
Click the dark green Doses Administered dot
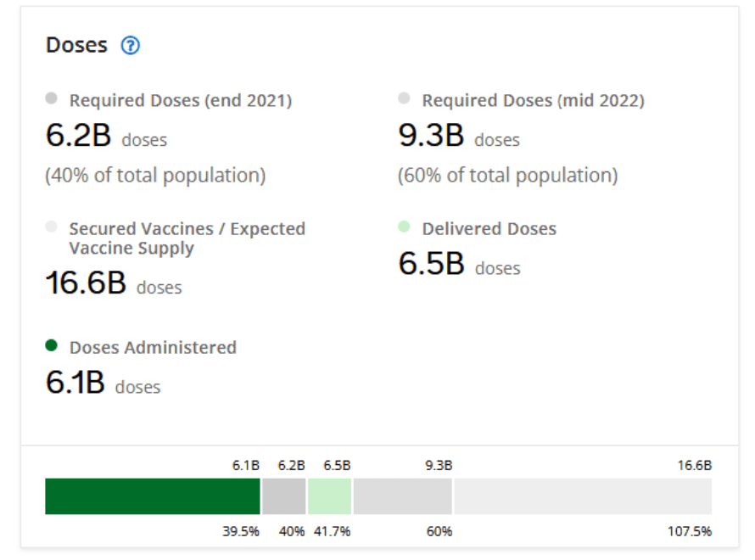51,345
